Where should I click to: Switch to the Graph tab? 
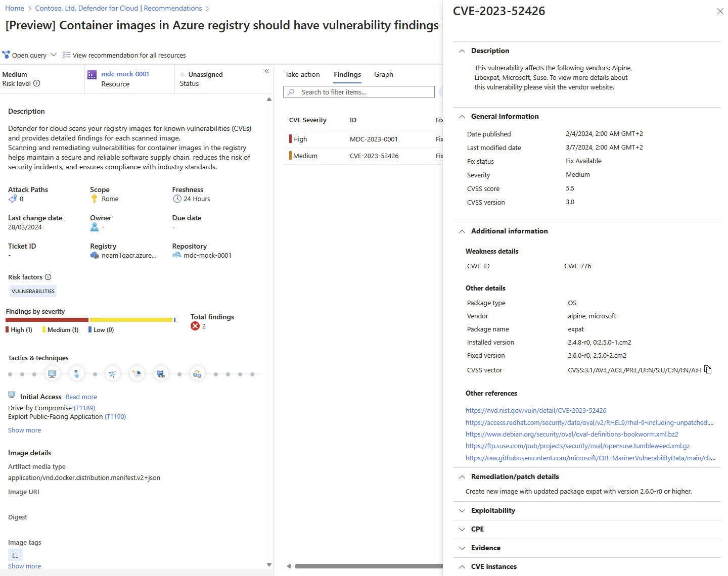[383, 74]
